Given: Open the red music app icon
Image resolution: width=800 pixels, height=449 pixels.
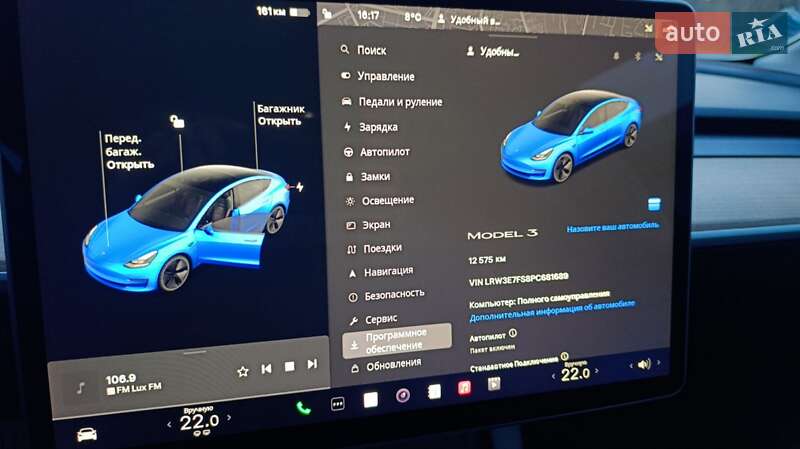Looking at the screenshot, I should (x=464, y=388).
